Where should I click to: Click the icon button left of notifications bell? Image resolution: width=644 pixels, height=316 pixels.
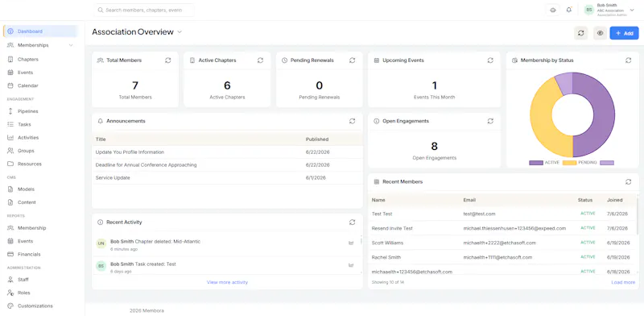[x=553, y=10]
